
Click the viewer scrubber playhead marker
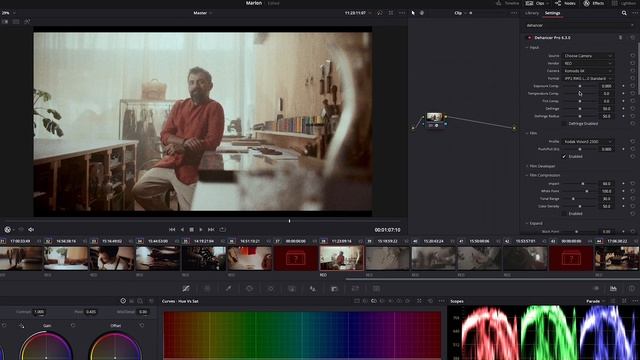tap(289, 221)
